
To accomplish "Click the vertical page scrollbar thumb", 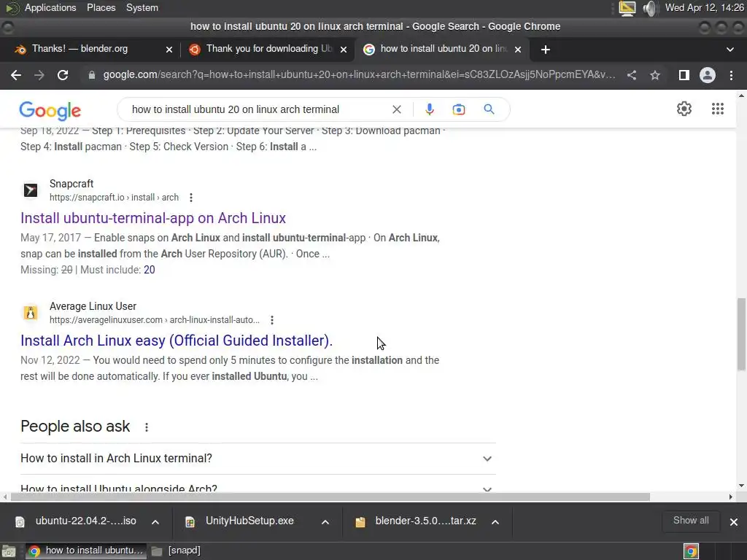I will [x=741, y=334].
